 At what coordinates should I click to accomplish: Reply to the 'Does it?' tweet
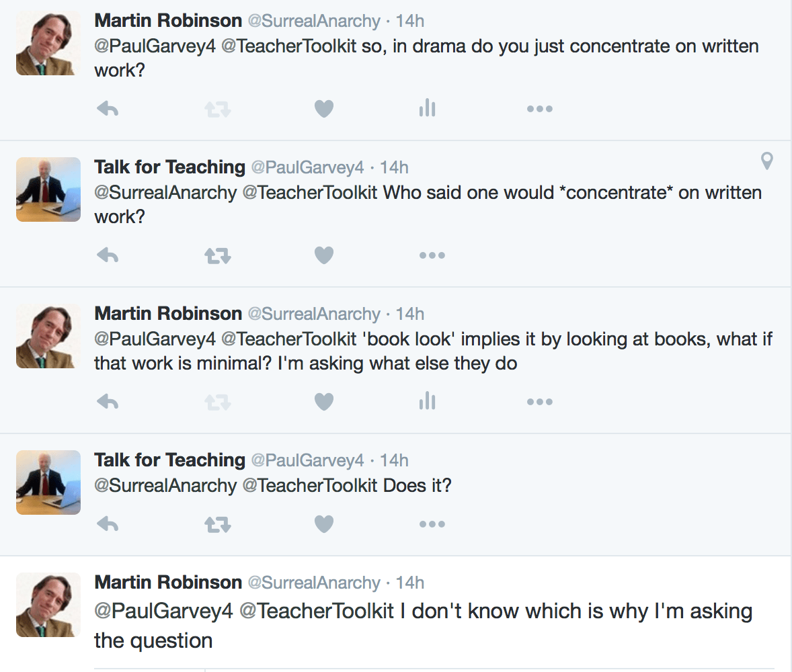108,523
